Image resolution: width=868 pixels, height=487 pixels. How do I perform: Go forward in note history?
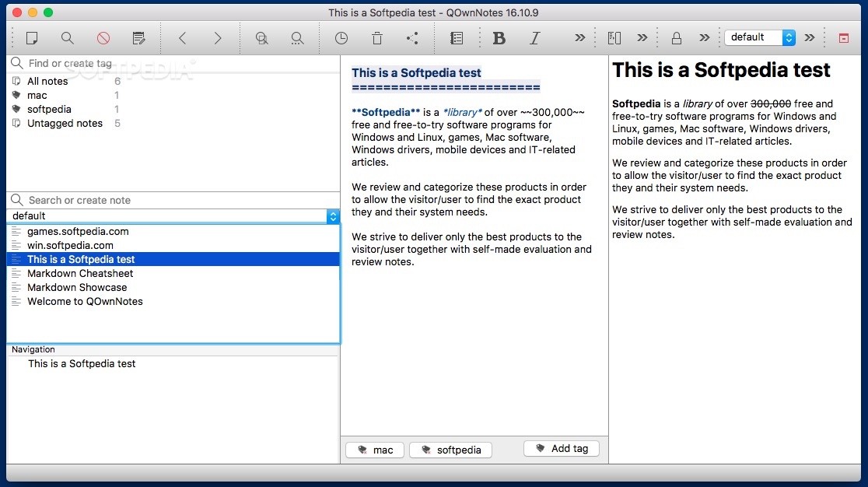(x=218, y=37)
